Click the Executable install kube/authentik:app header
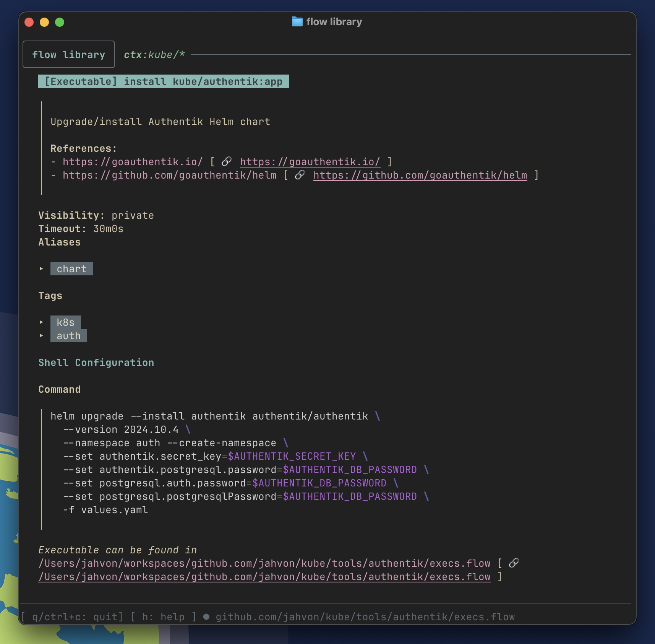Image resolution: width=655 pixels, height=644 pixels. click(x=164, y=81)
